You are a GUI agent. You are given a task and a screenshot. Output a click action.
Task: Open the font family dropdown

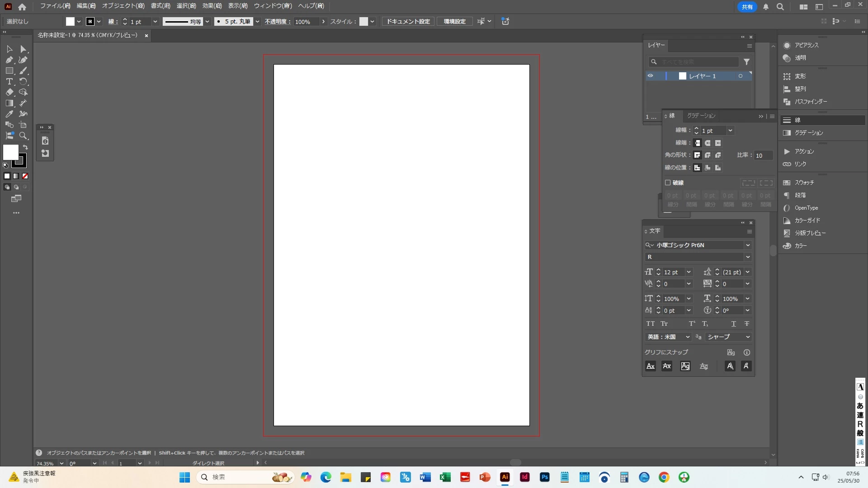(x=747, y=245)
